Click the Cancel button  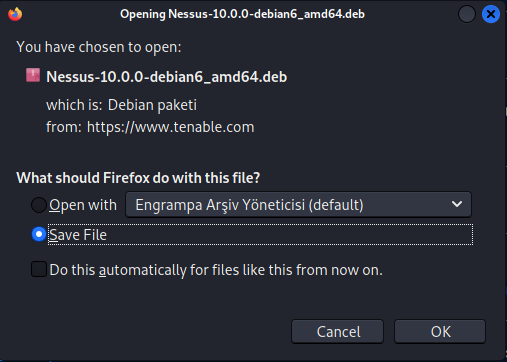(x=337, y=331)
